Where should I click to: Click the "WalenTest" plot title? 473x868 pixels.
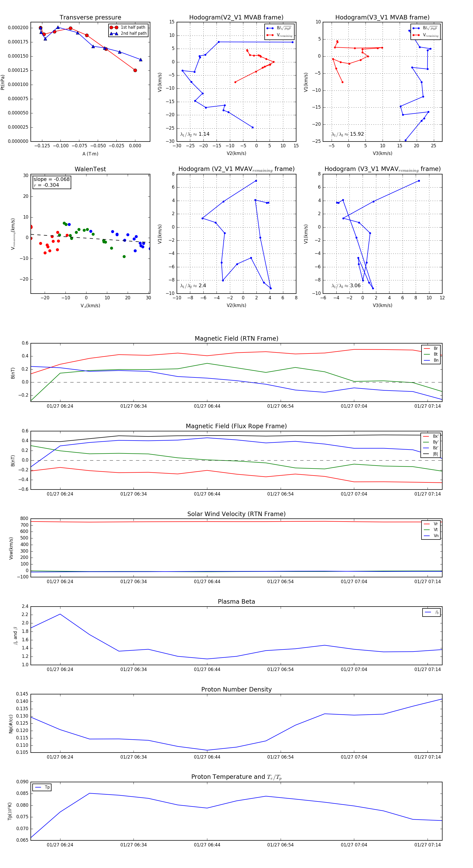pos(90,169)
